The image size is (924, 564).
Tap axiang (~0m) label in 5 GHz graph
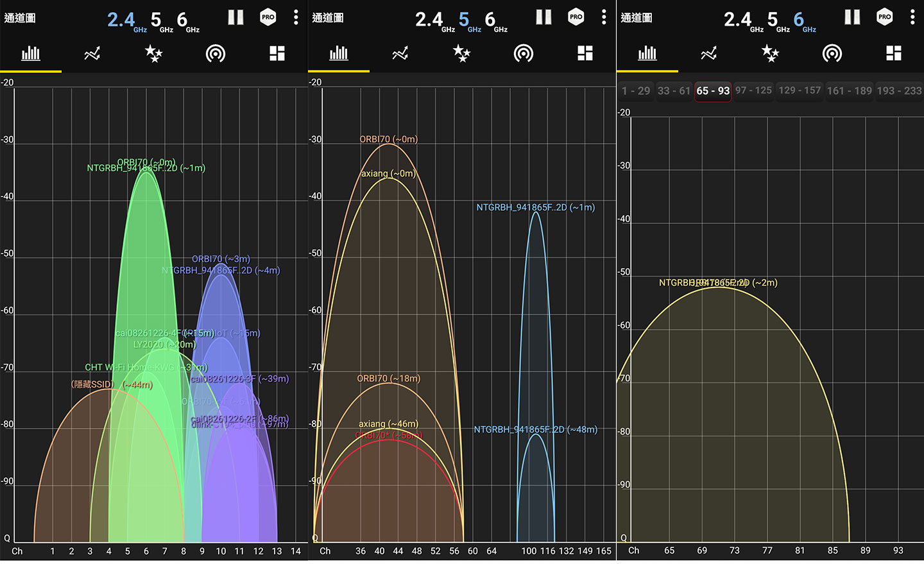pos(388,173)
